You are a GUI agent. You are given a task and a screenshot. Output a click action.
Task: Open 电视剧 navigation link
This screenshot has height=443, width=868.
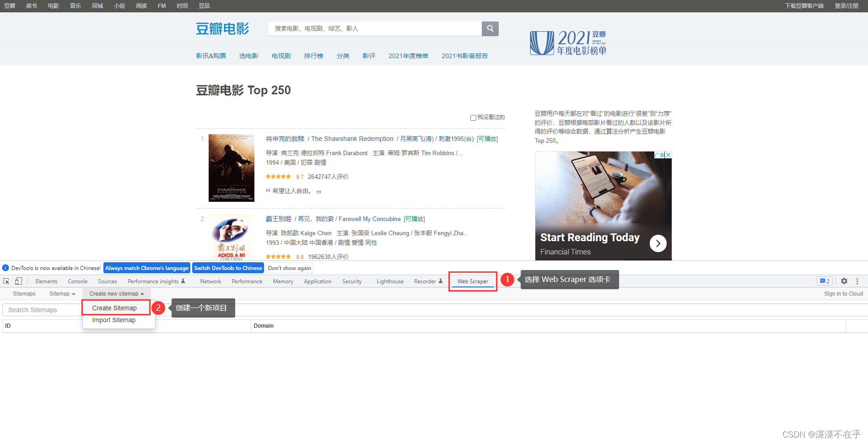281,56
